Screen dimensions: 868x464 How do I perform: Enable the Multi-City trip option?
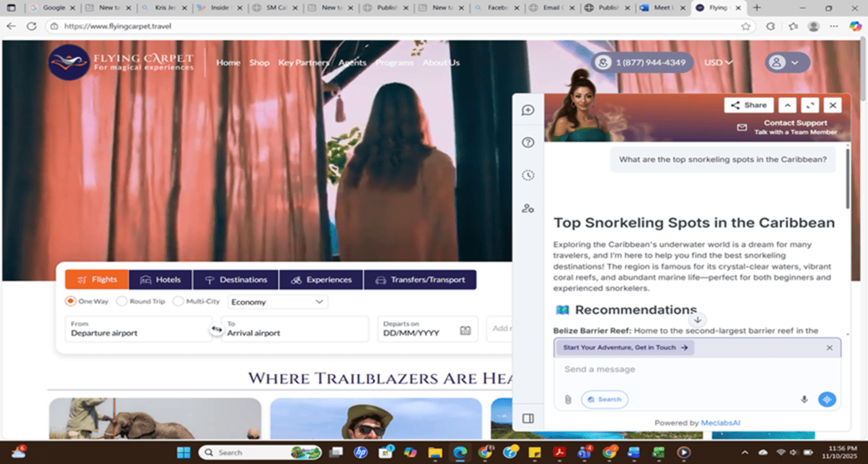pyautogui.click(x=178, y=301)
